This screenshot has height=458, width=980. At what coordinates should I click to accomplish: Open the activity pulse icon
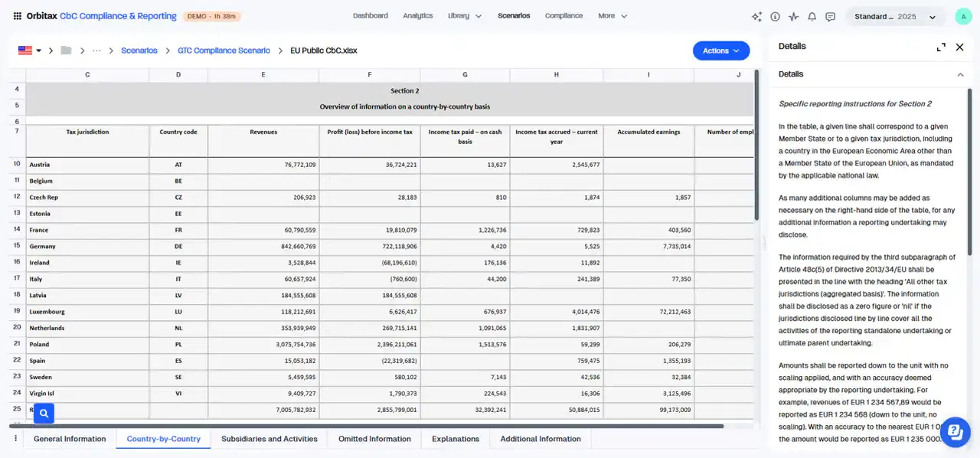(793, 16)
